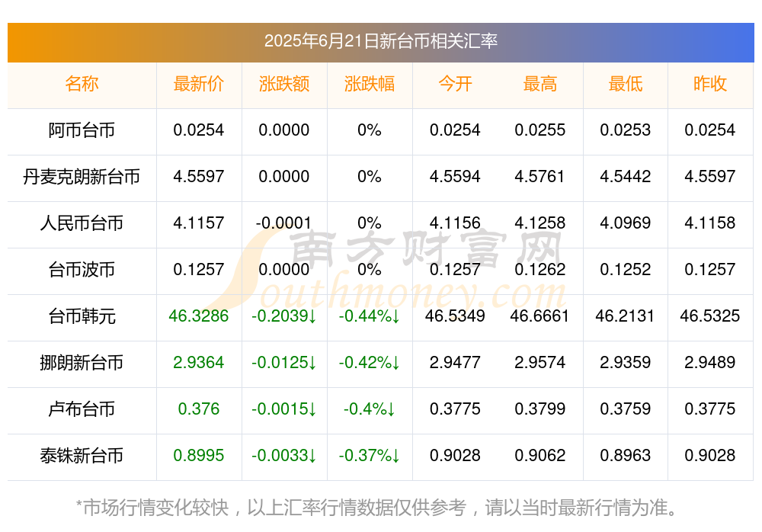Click the change amount -0.0125↓

click(283, 363)
